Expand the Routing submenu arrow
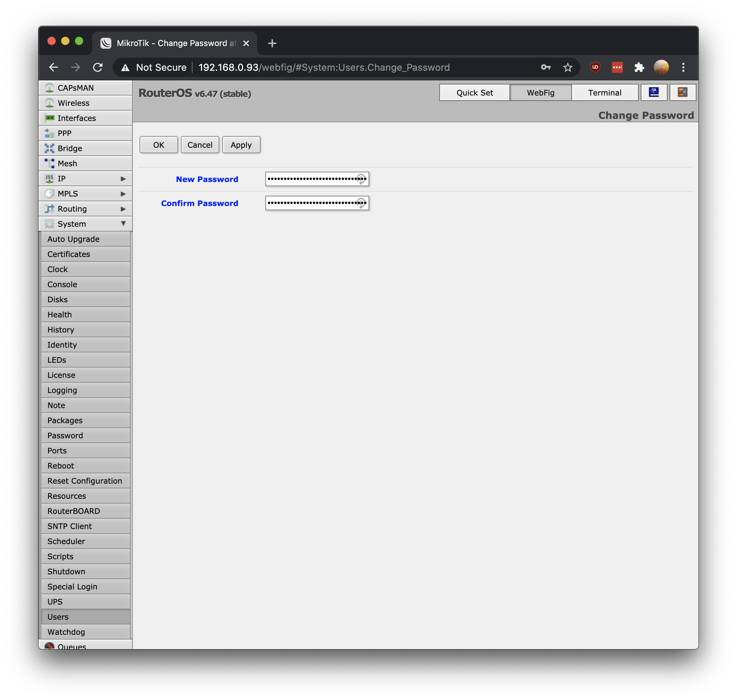 pyautogui.click(x=122, y=209)
